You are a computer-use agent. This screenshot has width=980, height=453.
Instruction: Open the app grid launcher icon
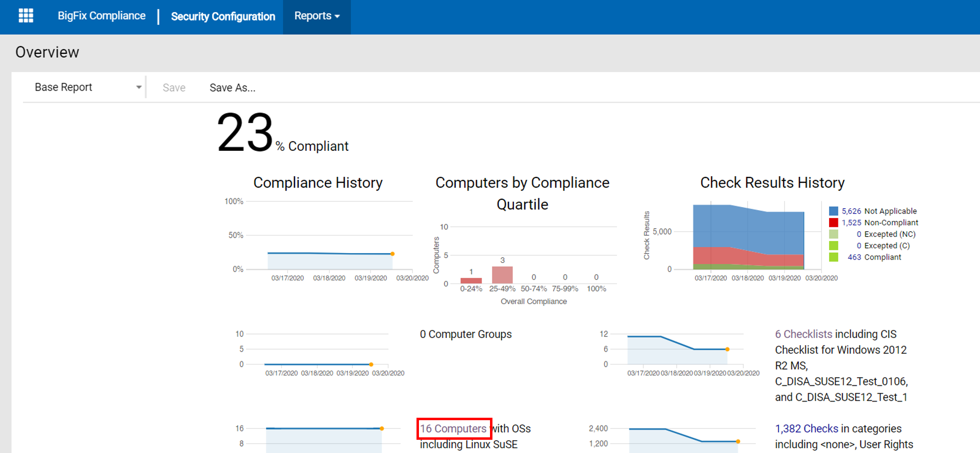25,16
